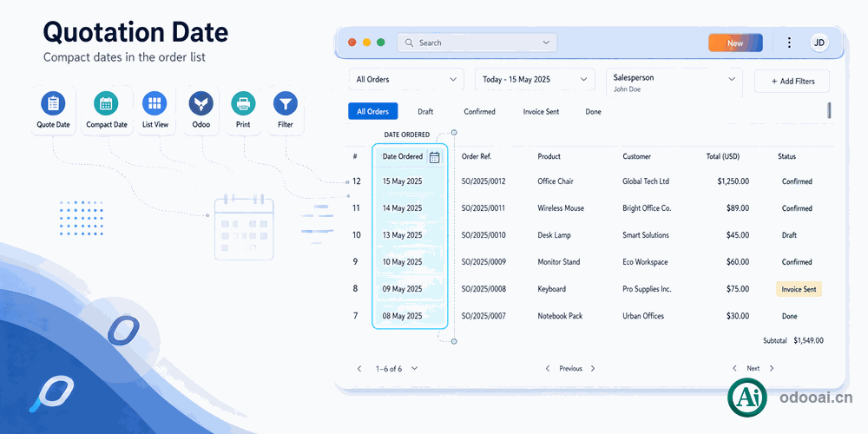Sort by the Date Ordered column header
868x434 pixels.
403,156
